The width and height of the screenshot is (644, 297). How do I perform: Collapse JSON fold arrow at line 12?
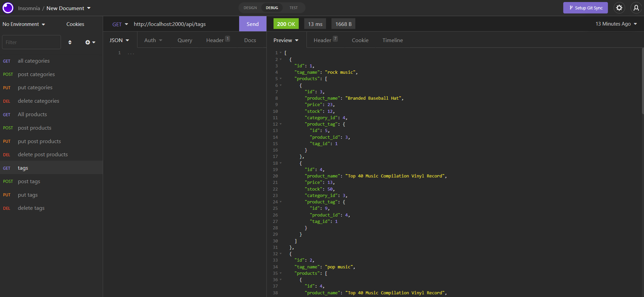point(281,124)
